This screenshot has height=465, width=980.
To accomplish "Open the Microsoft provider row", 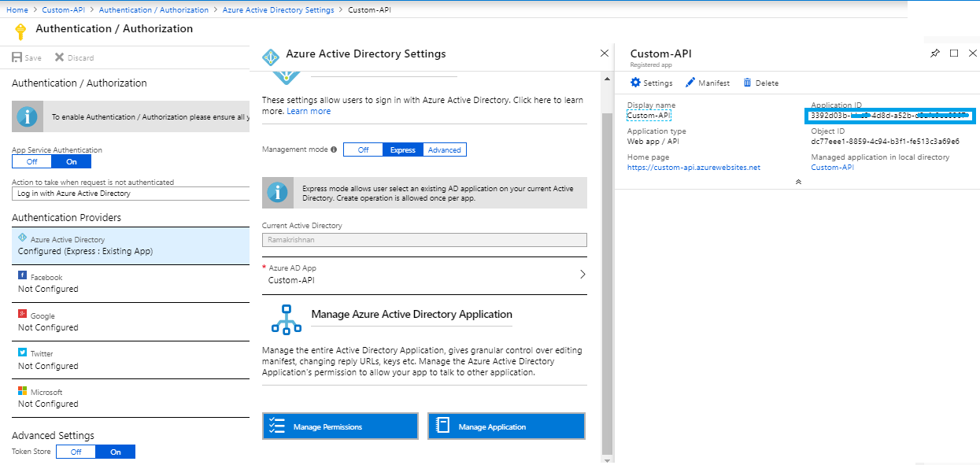I will [x=131, y=398].
